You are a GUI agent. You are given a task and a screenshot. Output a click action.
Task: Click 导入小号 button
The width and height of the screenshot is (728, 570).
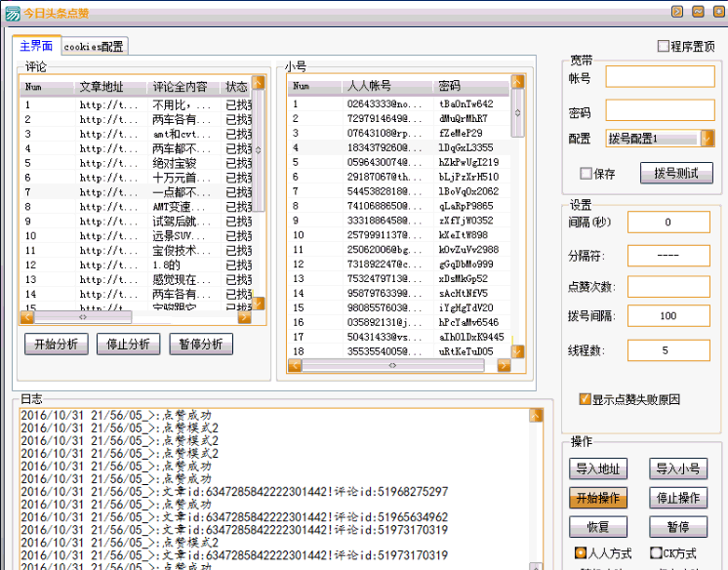[x=678, y=468]
